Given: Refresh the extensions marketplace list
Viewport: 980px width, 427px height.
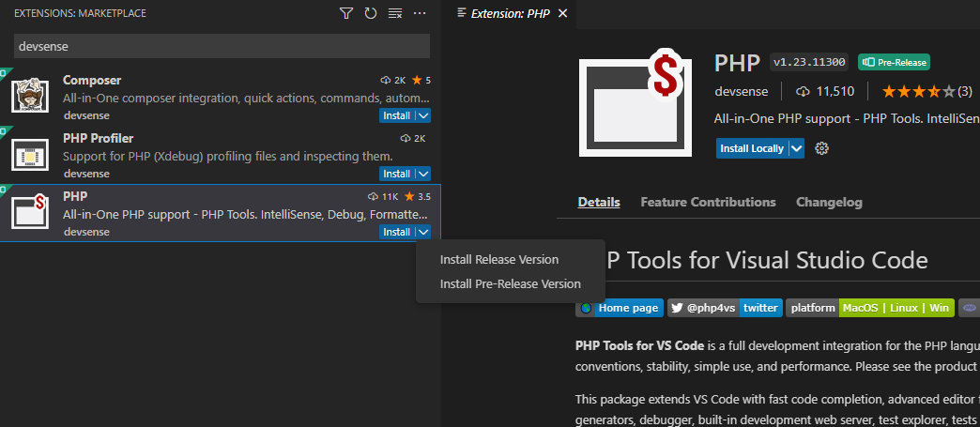Looking at the screenshot, I should (x=371, y=14).
